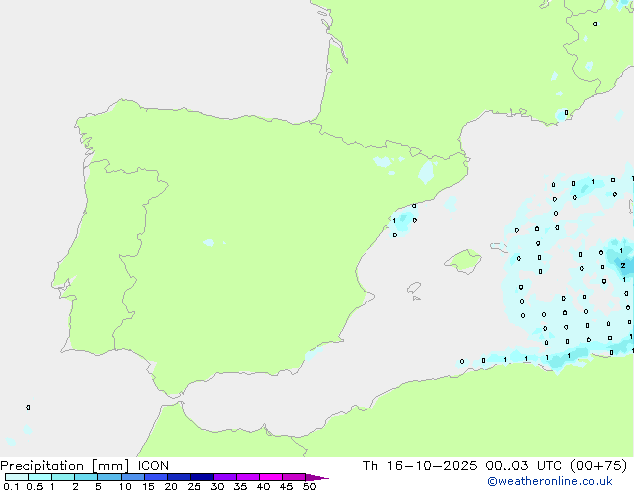Pick the 2–5 mm legend color swatch
This screenshot has height=490, width=634.
point(86,477)
